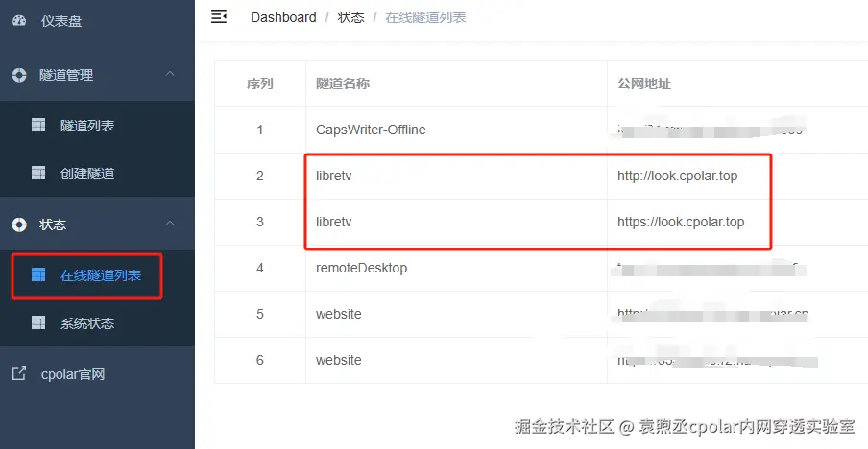Image resolution: width=868 pixels, height=449 pixels.
Task: Collapse the 状态 section chevron
Action: (x=171, y=224)
